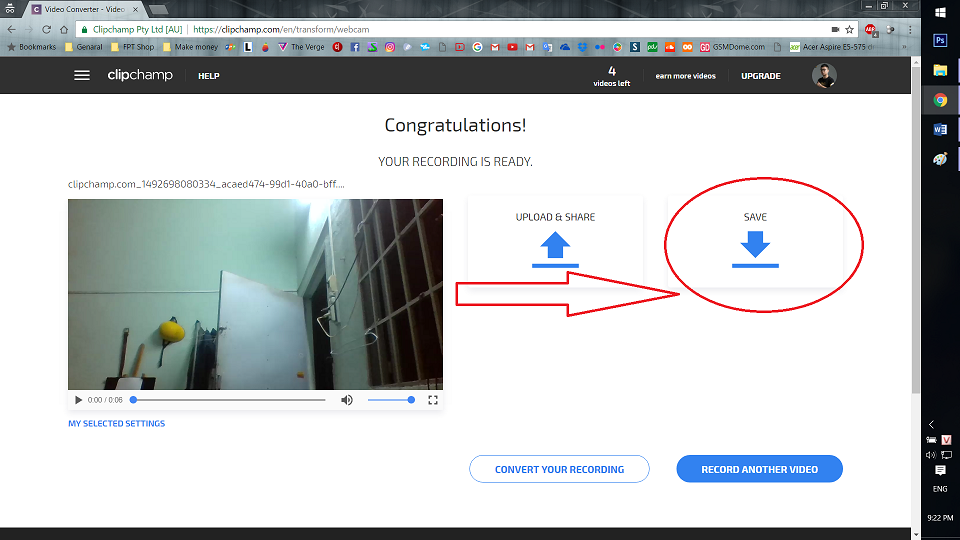Click UPGRADE in the header
Screen dimensions: 960x540
761,76
